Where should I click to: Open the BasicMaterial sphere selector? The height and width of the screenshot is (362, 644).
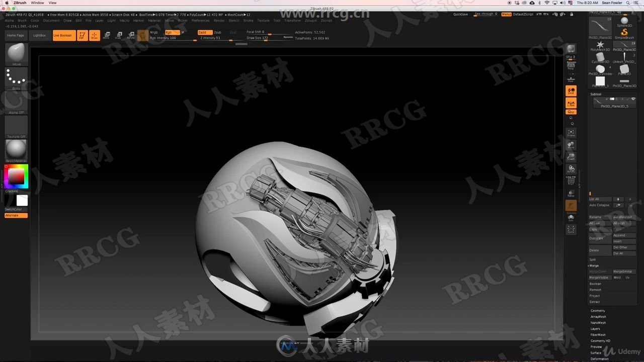(x=17, y=151)
